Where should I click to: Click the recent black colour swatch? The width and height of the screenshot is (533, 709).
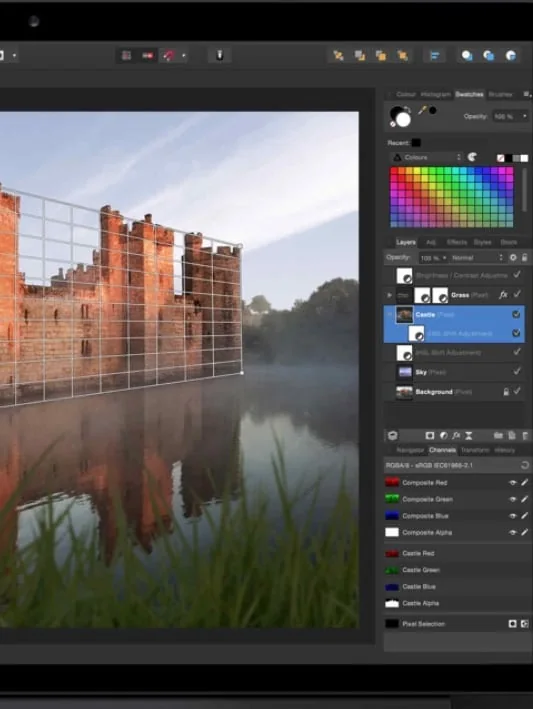click(x=416, y=143)
